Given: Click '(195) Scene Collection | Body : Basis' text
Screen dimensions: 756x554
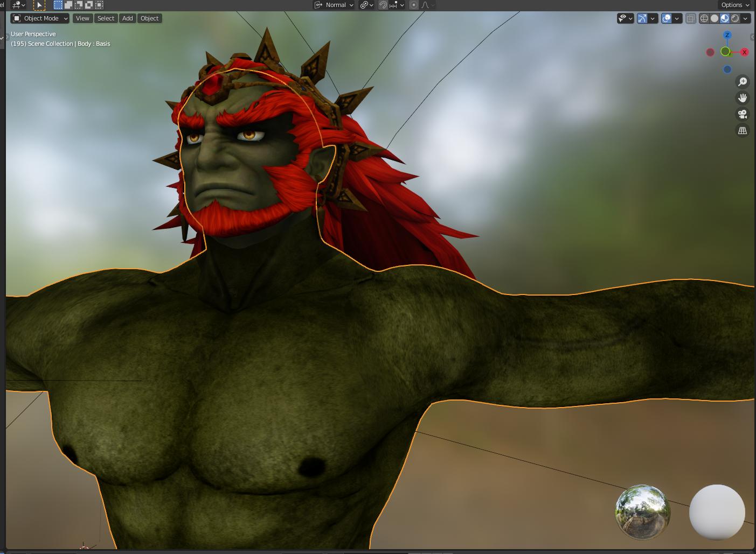Looking at the screenshot, I should click(60, 44).
